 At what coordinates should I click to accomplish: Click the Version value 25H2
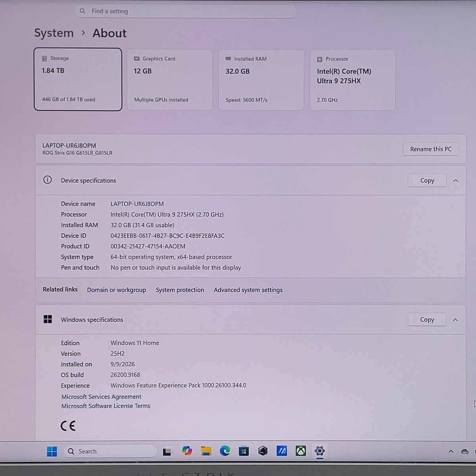(117, 353)
